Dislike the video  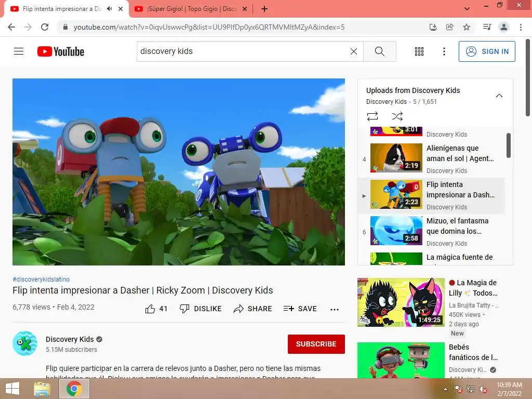pyautogui.click(x=201, y=309)
